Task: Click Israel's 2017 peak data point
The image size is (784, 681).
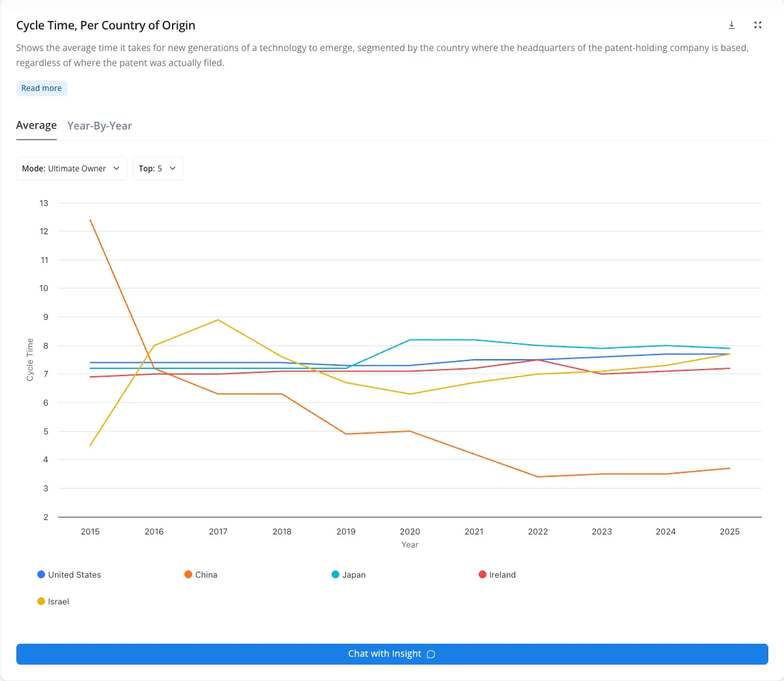Action: [x=218, y=320]
